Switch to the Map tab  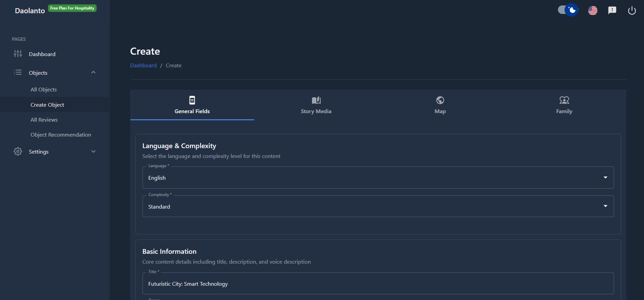(440, 105)
